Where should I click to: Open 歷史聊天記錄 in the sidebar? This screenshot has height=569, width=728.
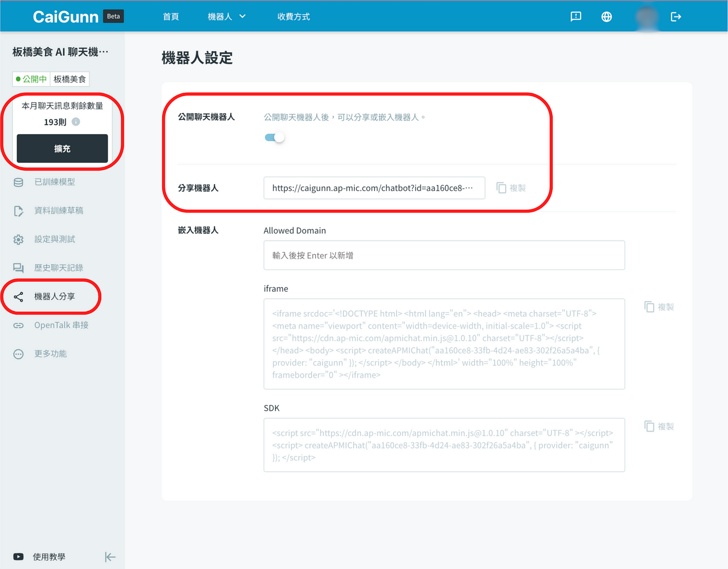(x=59, y=268)
